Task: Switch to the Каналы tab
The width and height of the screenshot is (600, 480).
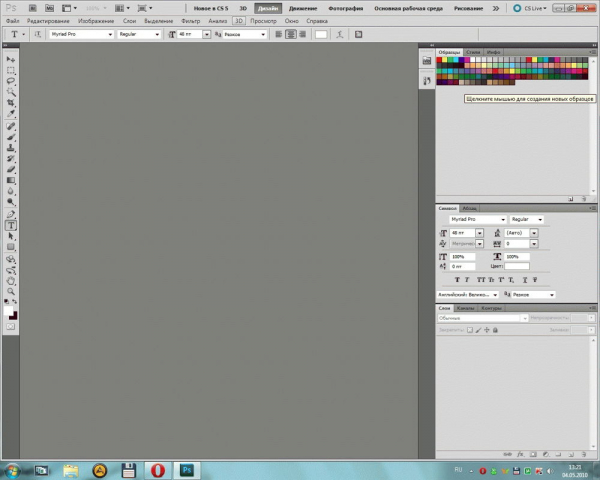Action: pos(466,308)
